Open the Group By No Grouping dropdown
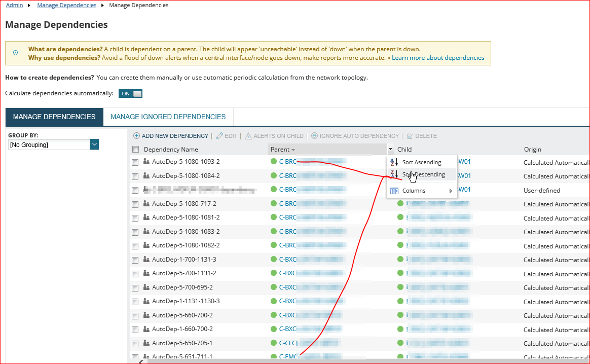Image resolution: width=590 pixels, height=364 pixels. pos(94,144)
